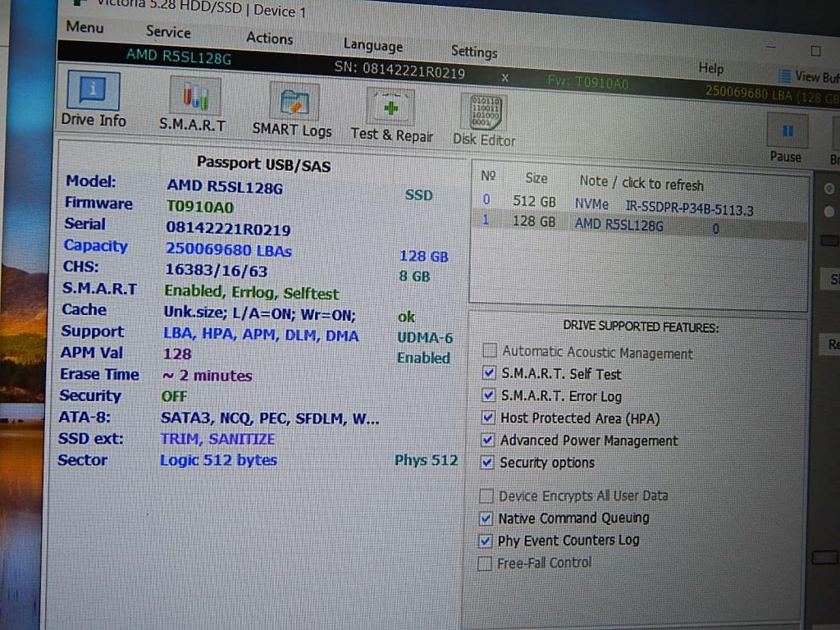
Task: Toggle S.M.A.R.T. Error Log checkbox
Action: coord(488,395)
